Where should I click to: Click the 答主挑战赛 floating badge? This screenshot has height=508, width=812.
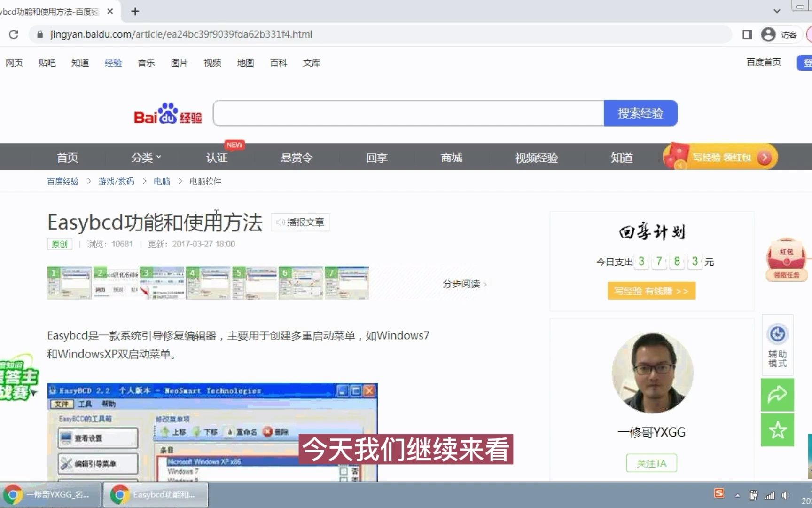point(18,378)
